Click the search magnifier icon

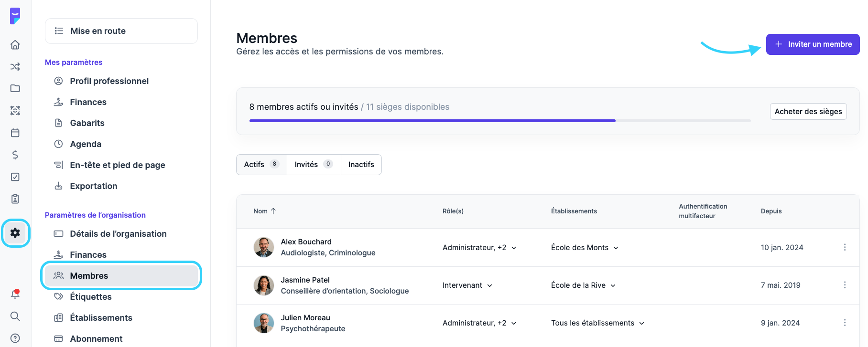[x=15, y=316]
